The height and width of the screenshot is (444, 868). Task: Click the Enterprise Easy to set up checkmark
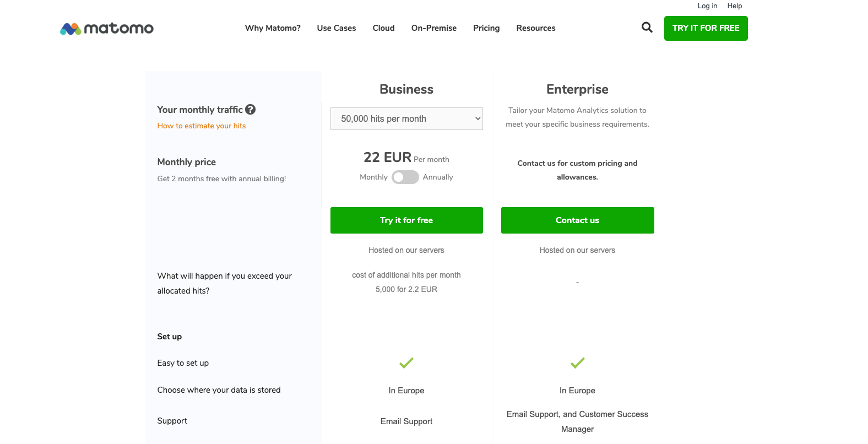tap(578, 363)
